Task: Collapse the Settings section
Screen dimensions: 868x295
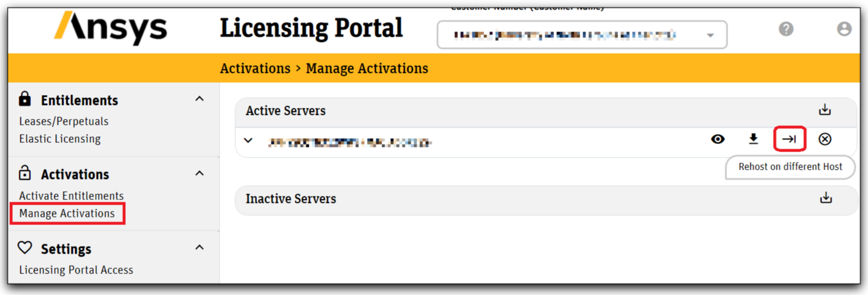Action: click(199, 248)
